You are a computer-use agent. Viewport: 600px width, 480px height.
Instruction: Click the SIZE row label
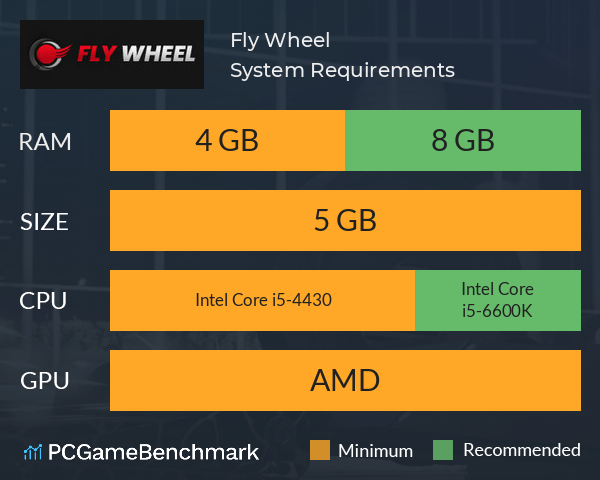pos(44,222)
